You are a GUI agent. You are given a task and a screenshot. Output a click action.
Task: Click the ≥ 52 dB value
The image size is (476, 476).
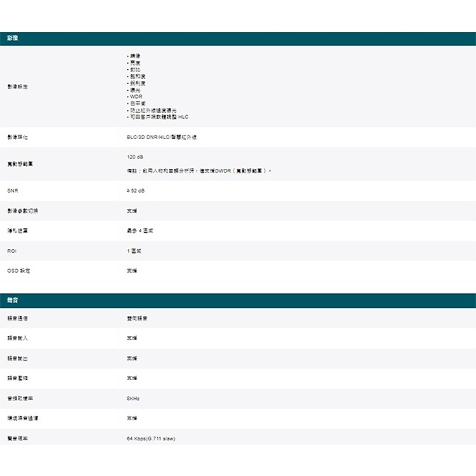pyautogui.click(x=136, y=191)
